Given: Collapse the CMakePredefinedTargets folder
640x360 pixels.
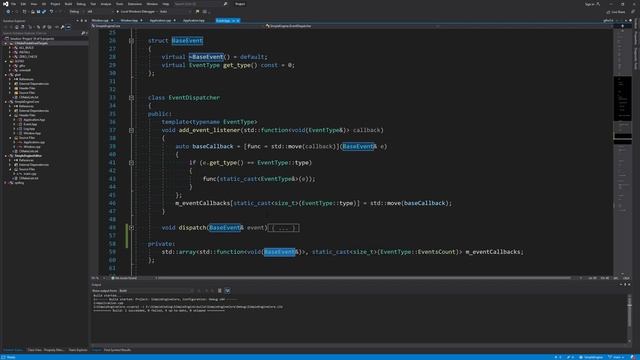Looking at the screenshot, I should [x=6, y=43].
